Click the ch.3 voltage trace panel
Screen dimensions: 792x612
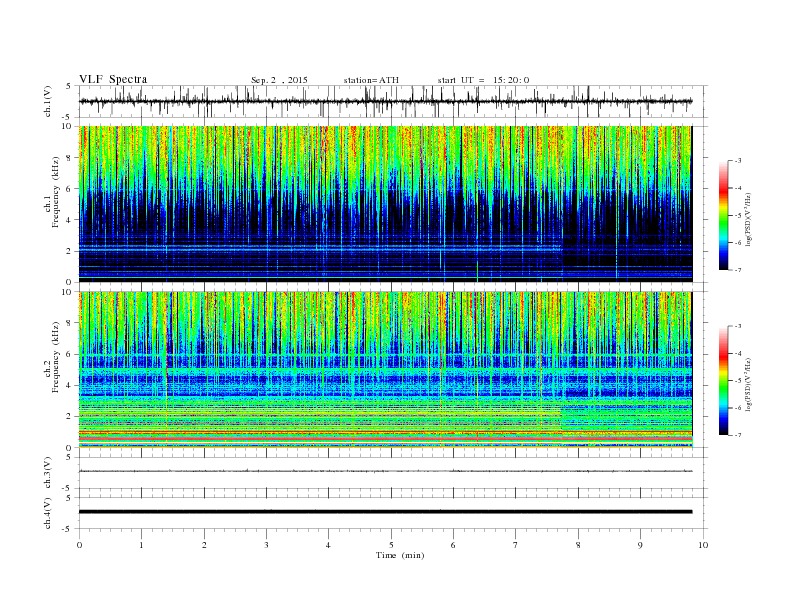pyautogui.click(x=393, y=473)
